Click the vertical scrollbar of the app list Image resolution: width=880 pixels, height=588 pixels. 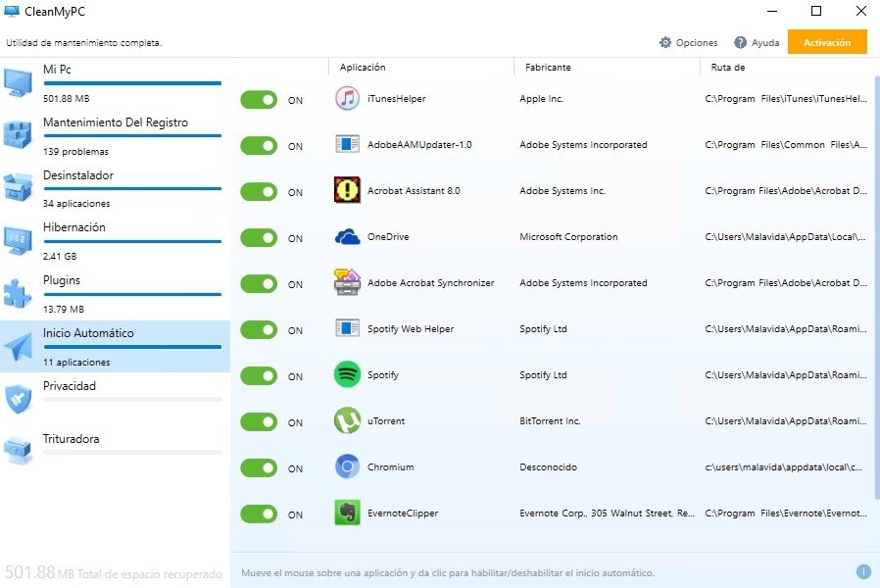tap(877, 287)
